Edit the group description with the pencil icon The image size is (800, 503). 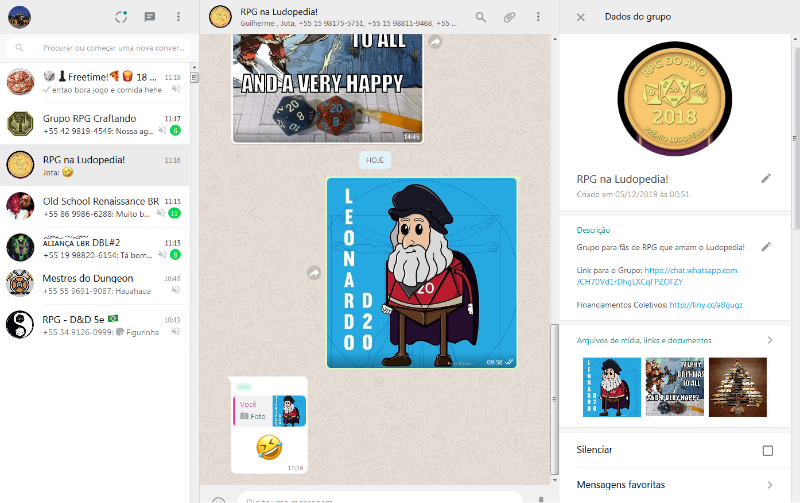766,246
